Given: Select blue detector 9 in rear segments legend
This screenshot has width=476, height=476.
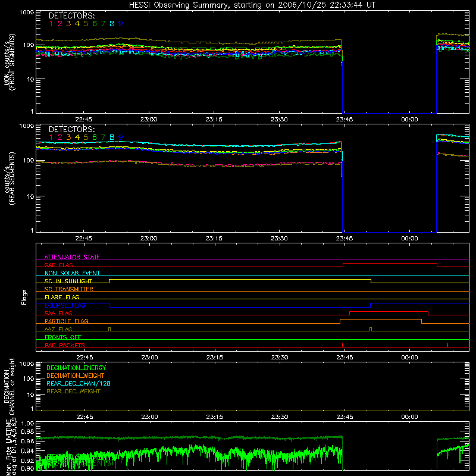Looking at the screenshot, I should (121, 137).
